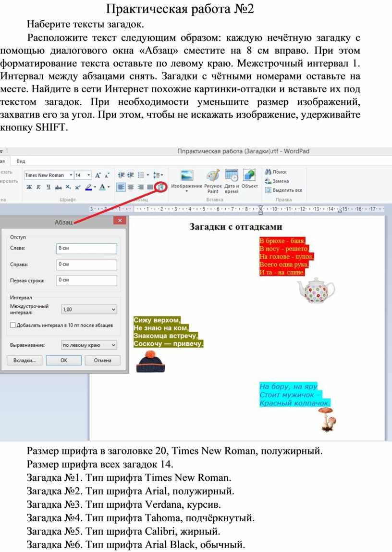Decrease the paragraph indent

point(121,175)
